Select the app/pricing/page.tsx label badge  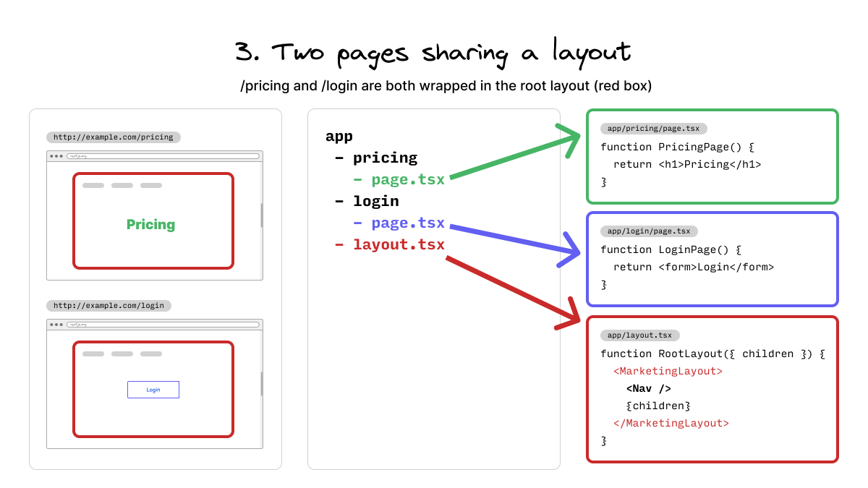pos(653,128)
